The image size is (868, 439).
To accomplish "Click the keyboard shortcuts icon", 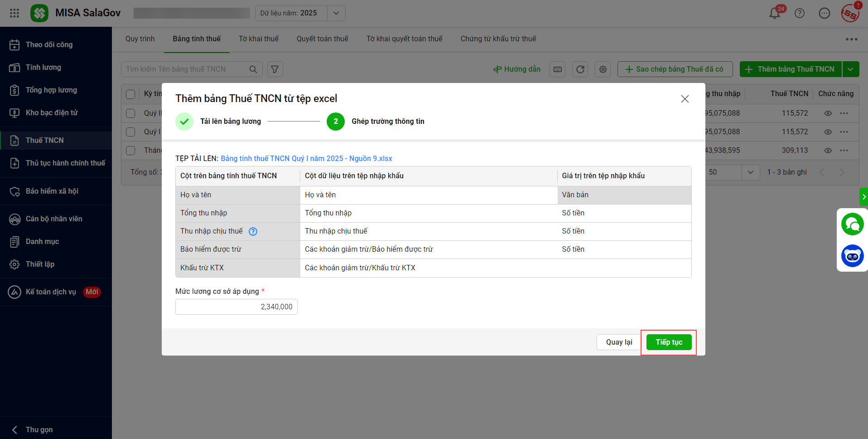I will click(x=557, y=69).
